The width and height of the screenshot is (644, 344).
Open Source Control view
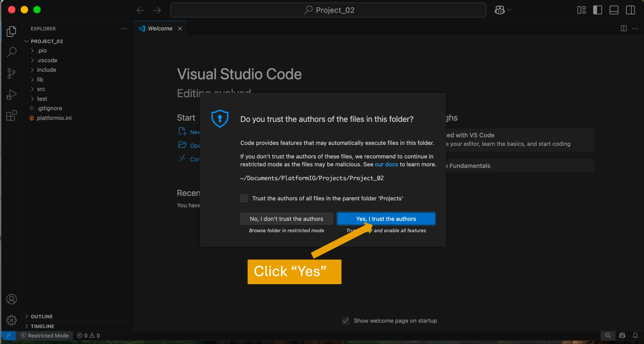coord(11,73)
